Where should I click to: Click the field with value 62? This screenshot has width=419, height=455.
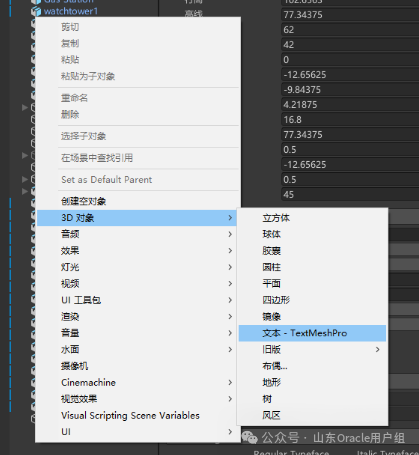tap(350, 30)
